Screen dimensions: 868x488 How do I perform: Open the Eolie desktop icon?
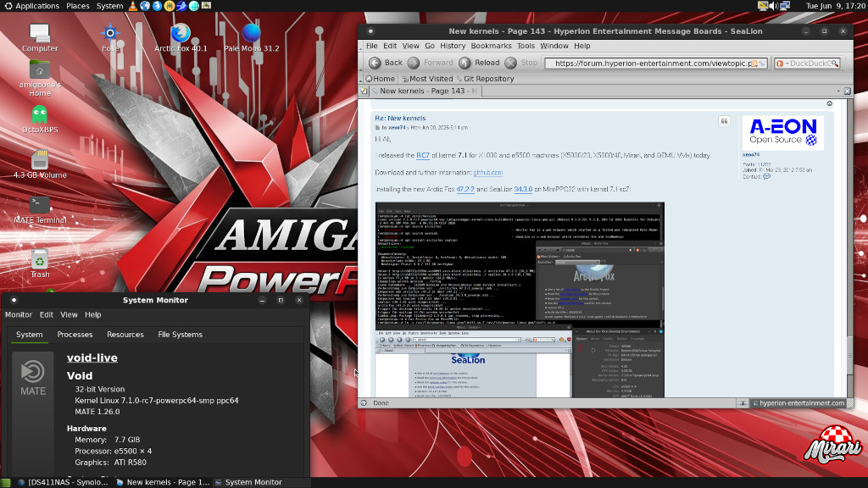[x=110, y=37]
